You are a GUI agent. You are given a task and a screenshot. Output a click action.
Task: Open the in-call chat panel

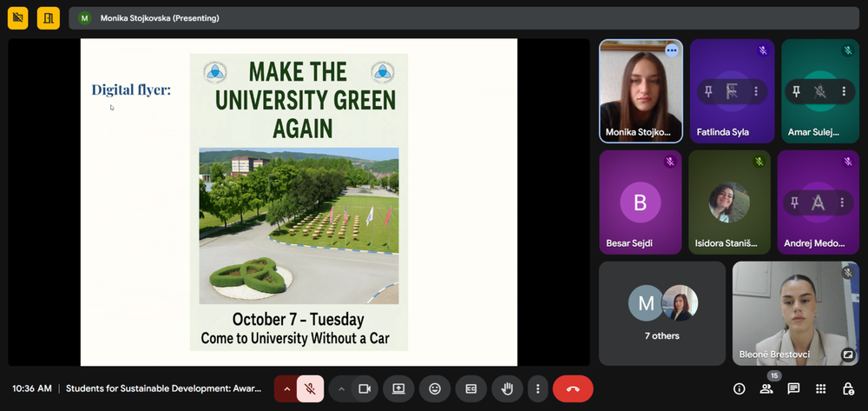click(x=793, y=388)
